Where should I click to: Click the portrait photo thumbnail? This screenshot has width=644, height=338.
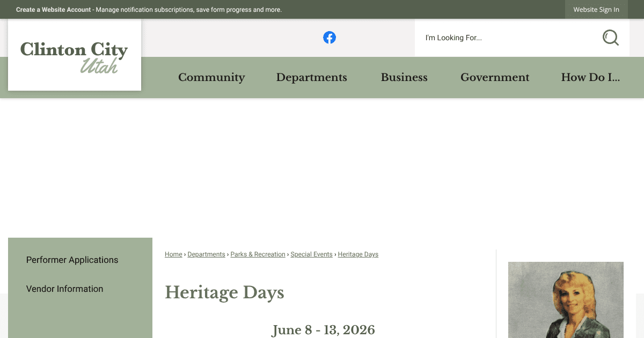(566, 300)
